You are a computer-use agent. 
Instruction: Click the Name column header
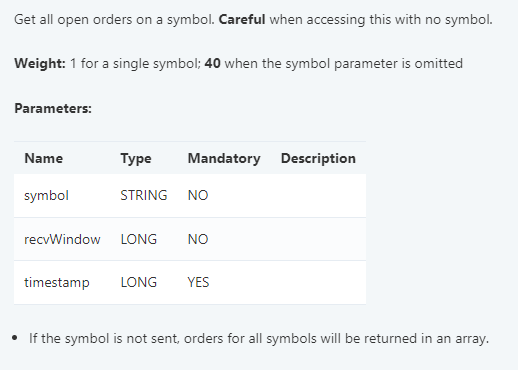click(x=44, y=158)
